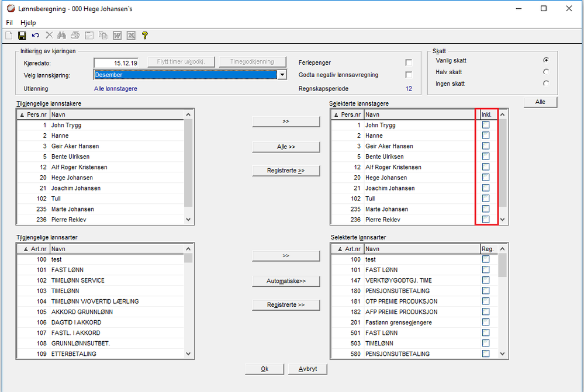Open the Velg lønnskjøring dropdown arrow

click(x=282, y=75)
